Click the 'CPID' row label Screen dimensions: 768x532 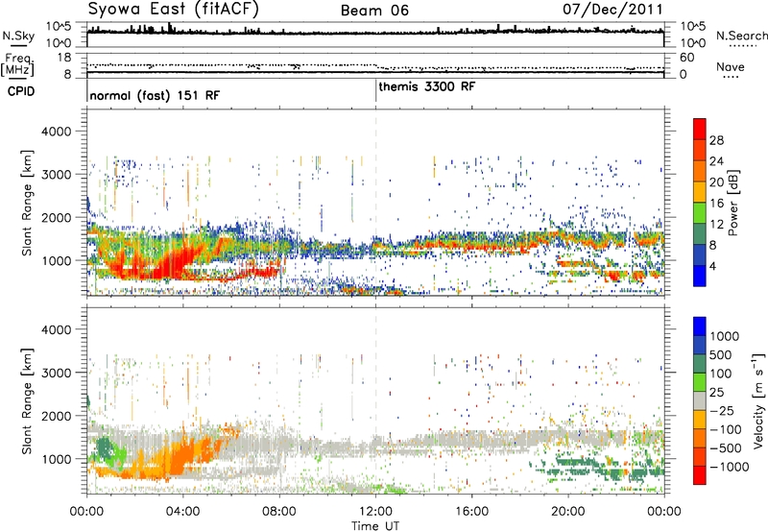[x=21, y=91]
